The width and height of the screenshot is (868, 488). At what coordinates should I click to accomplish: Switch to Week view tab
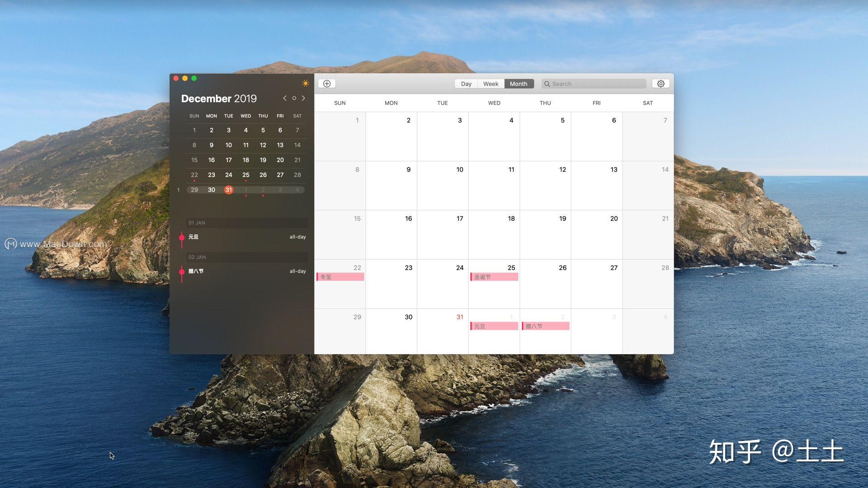pyautogui.click(x=490, y=84)
